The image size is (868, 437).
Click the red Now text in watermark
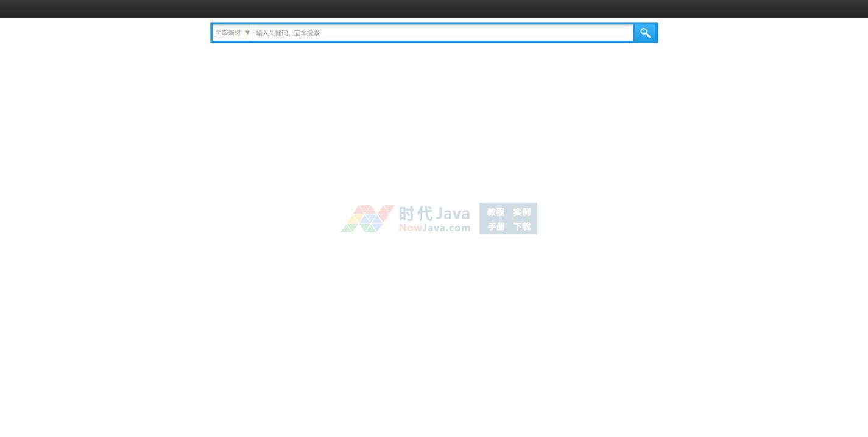click(x=410, y=228)
